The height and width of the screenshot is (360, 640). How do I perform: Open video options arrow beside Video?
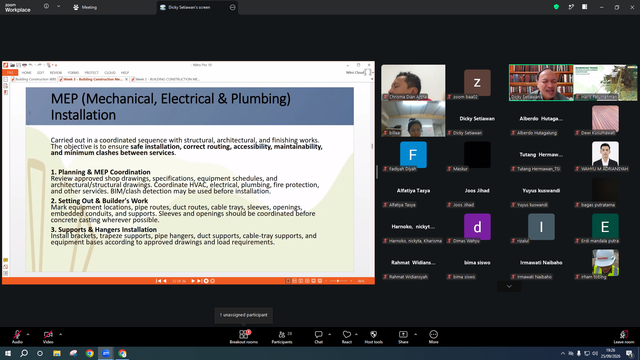pyautogui.click(x=60, y=334)
